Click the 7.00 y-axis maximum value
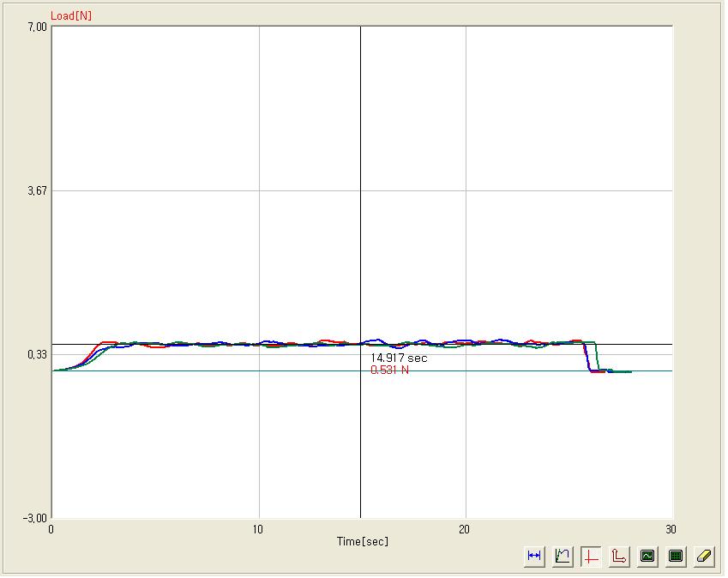Image resolution: width=728 pixels, height=578 pixels. 36,27
